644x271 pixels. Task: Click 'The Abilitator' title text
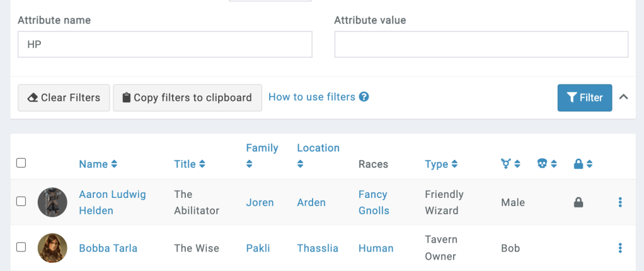197,202
